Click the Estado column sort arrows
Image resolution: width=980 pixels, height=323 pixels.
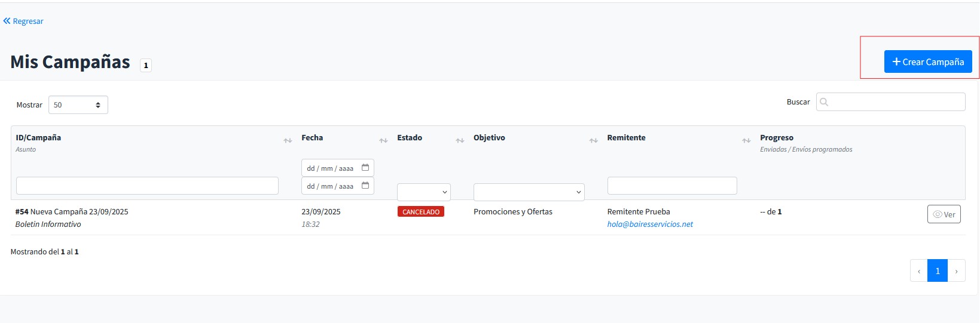tap(460, 140)
